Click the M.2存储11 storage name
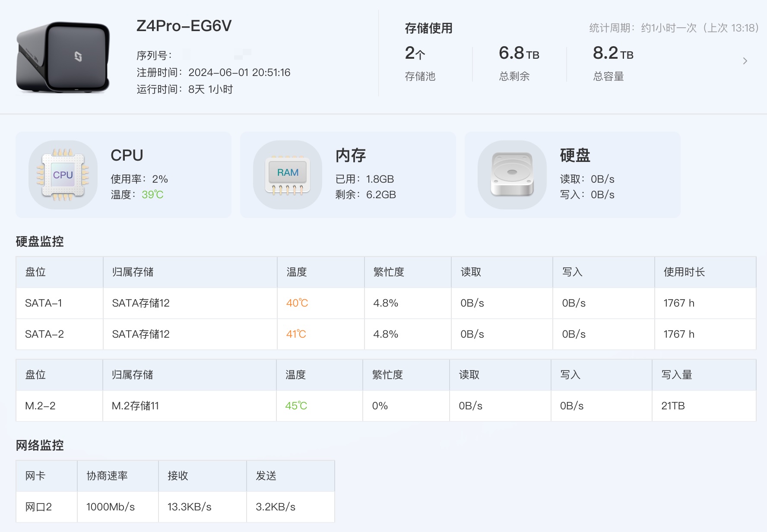The width and height of the screenshot is (767, 532). point(135,406)
